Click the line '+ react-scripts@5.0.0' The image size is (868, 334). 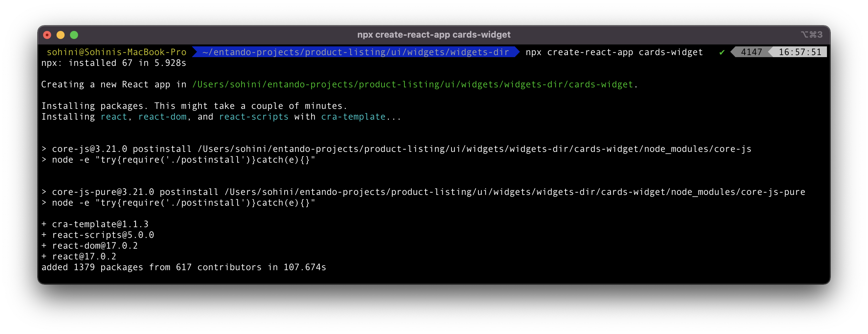(x=97, y=235)
